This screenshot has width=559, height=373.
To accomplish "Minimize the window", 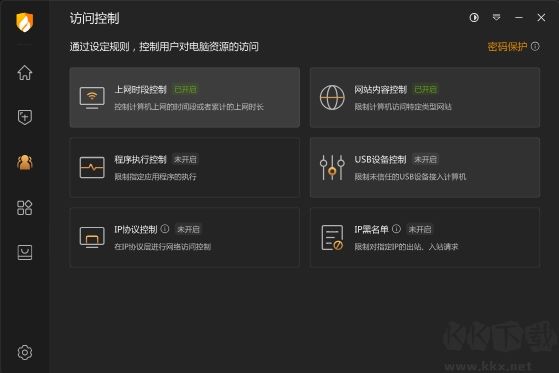I will (519, 17).
